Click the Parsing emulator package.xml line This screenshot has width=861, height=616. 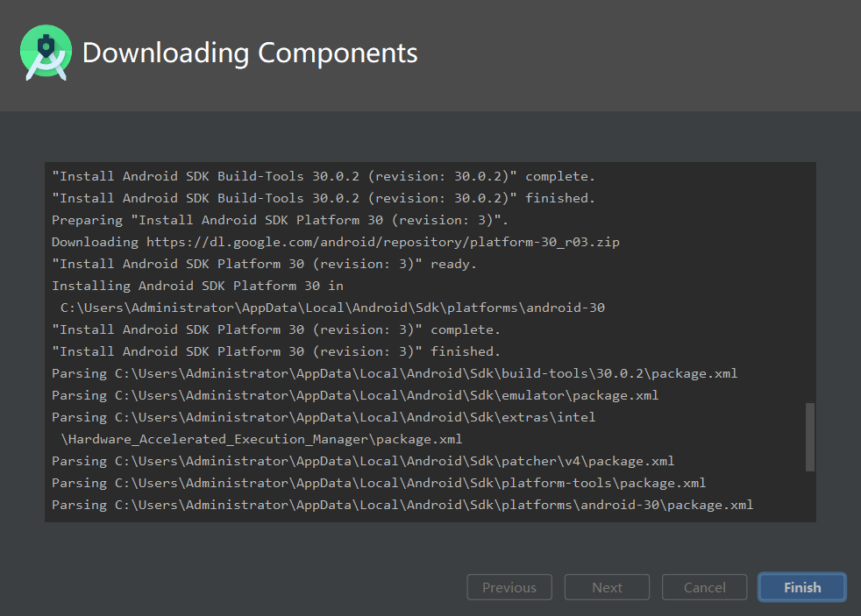(x=355, y=395)
